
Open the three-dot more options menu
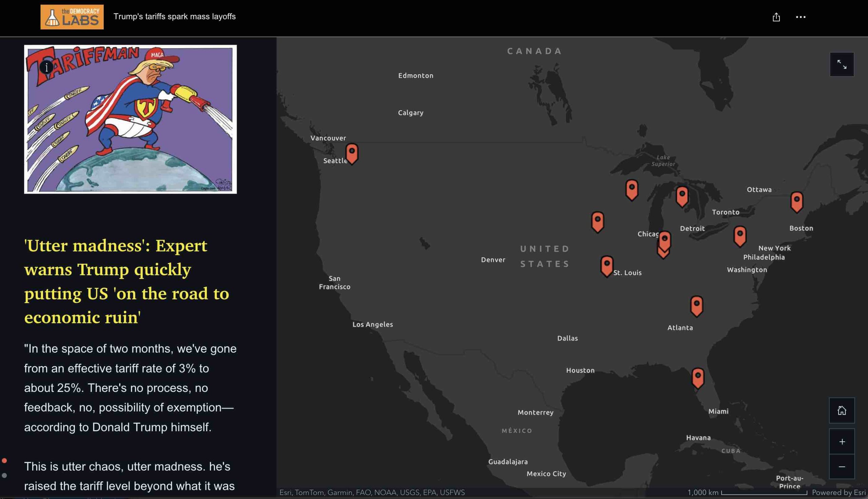click(x=801, y=17)
